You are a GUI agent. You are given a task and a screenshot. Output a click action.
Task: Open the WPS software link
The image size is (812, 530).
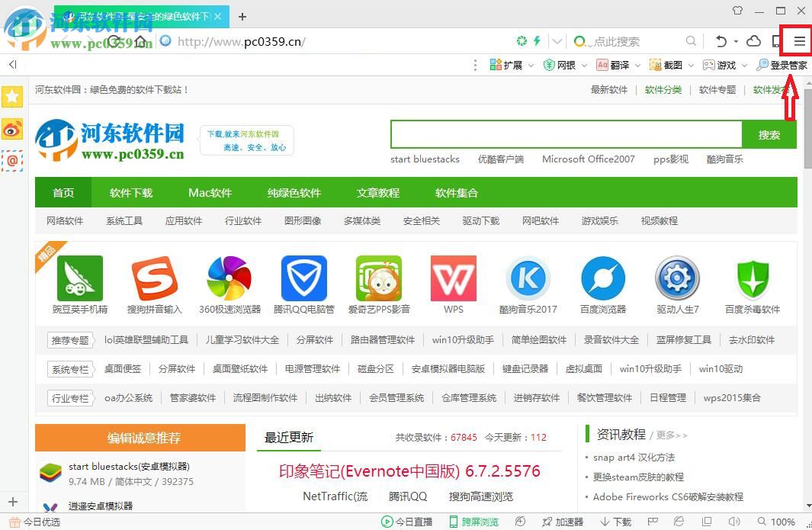[x=453, y=284]
